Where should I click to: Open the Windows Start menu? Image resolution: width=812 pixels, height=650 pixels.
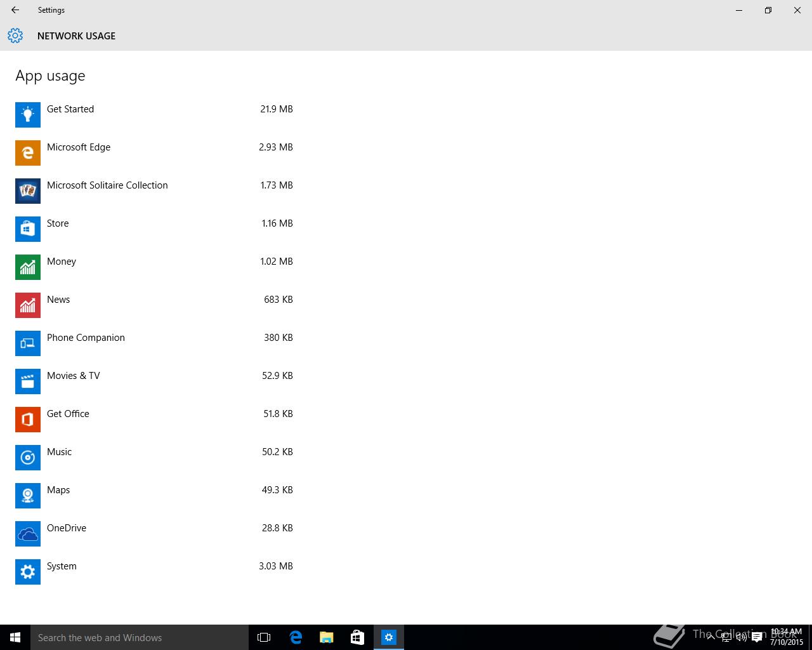pos(15,637)
